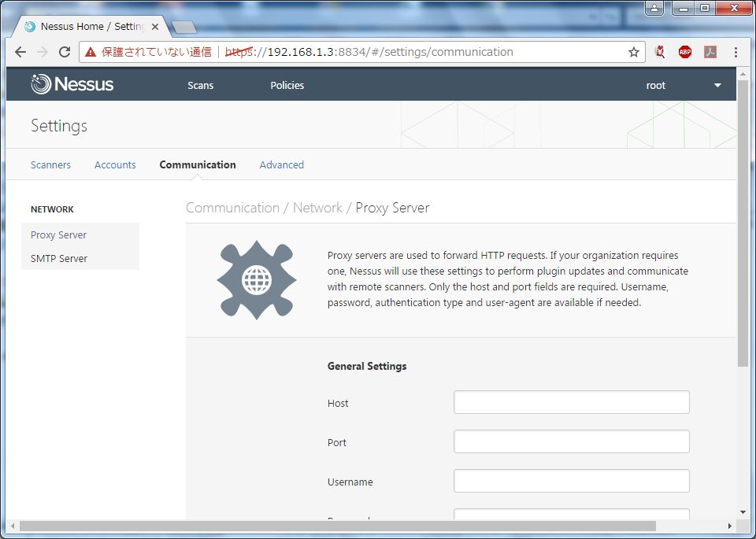This screenshot has width=756, height=539.
Task: Click the scroll right arrow
Action: tap(730, 526)
